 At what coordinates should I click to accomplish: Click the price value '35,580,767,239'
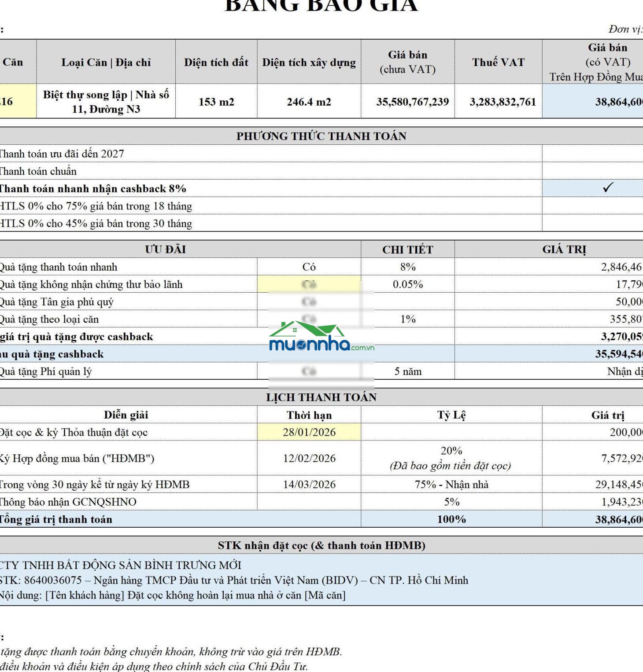pyautogui.click(x=412, y=102)
